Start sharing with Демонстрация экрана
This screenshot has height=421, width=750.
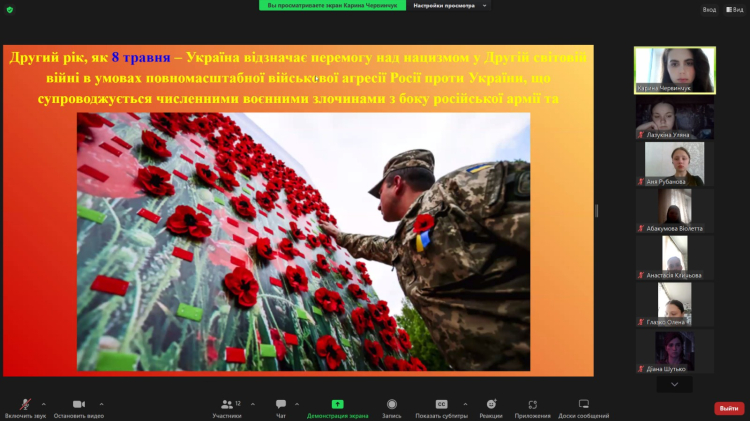[x=337, y=405]
